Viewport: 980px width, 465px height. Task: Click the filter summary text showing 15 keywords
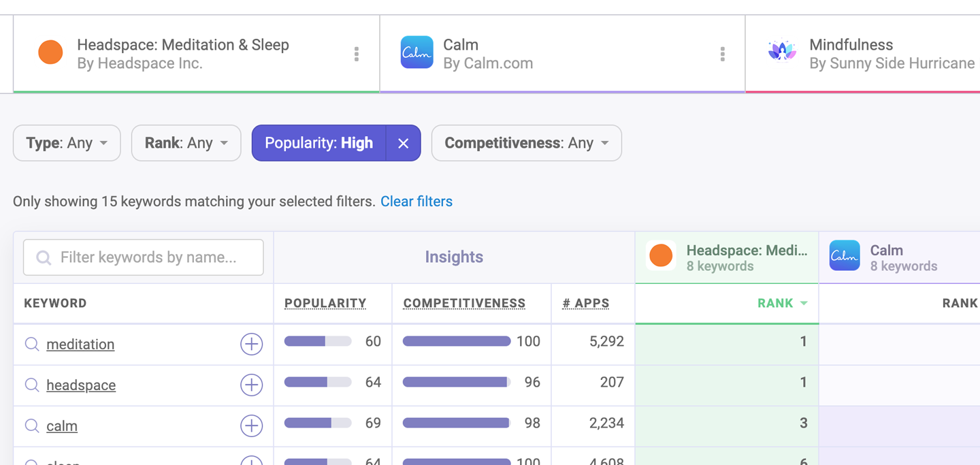[x=194, y=202]
